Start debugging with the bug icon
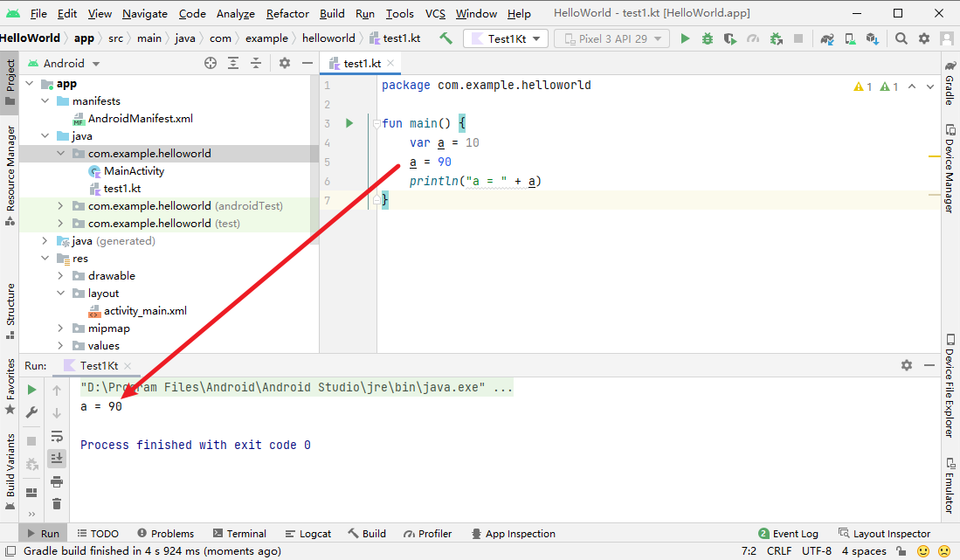This screenshot has width=960, height=560. [708, 38]
